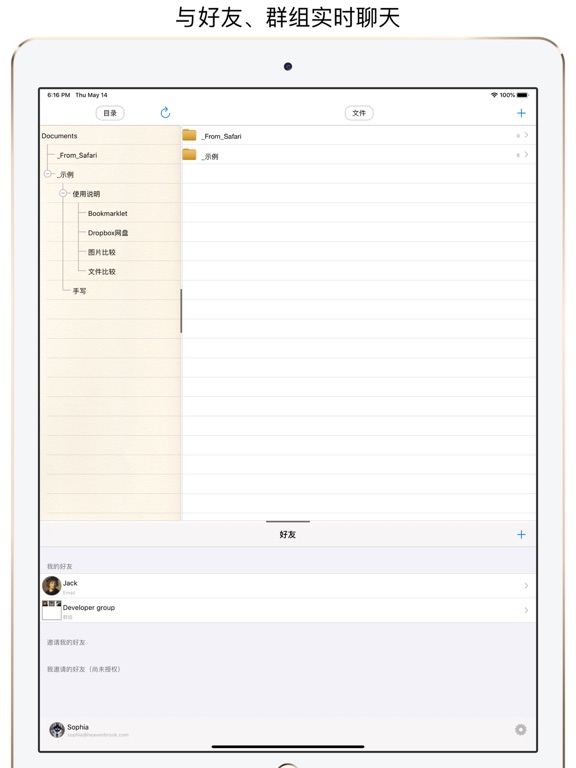This screenshot has height=768, width=576.
Task: Tap the 好友 panel title
Action: (x=288, y=534)
